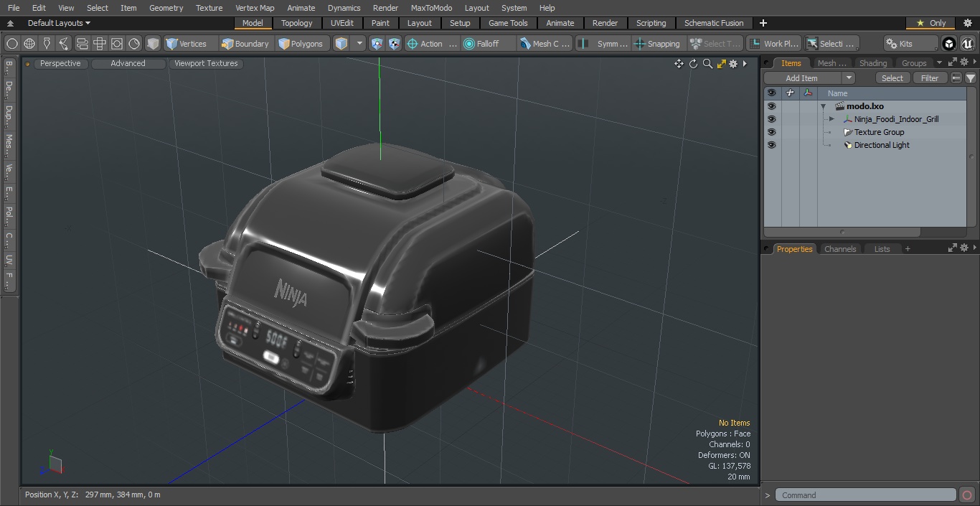This screenshot has width=980, height=506.
Task: Click the Select button in Items panel
Action: [x=892, y=78]
